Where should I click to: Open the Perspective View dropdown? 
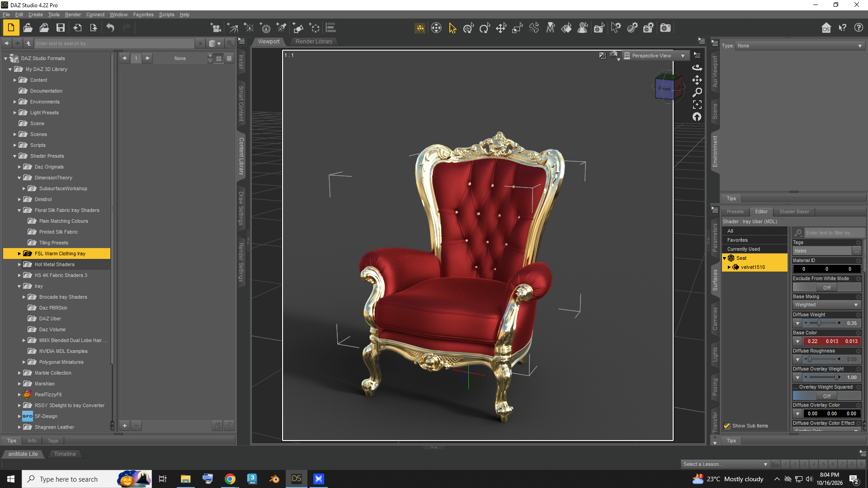tap(656, 56)
